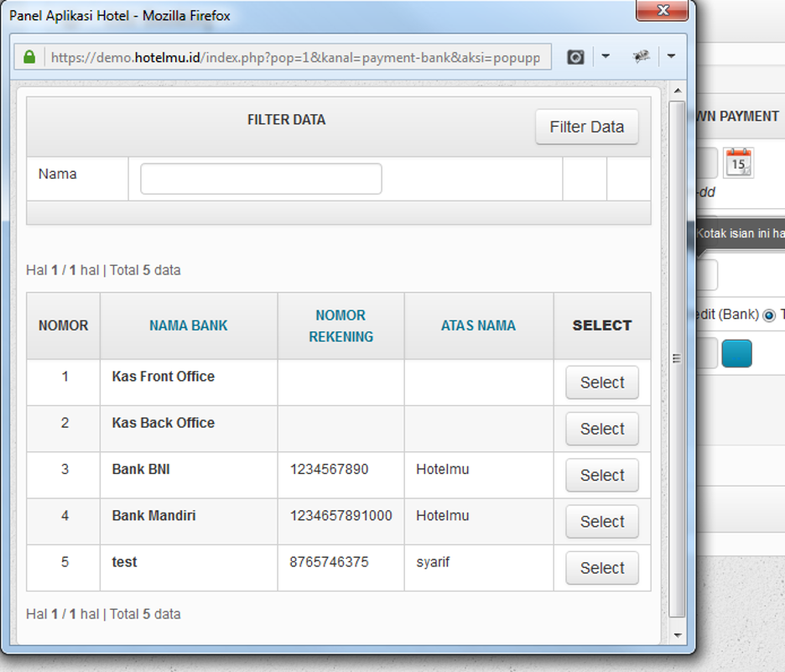Sort table by Nama Bank column header

click(x=189, y=326)
